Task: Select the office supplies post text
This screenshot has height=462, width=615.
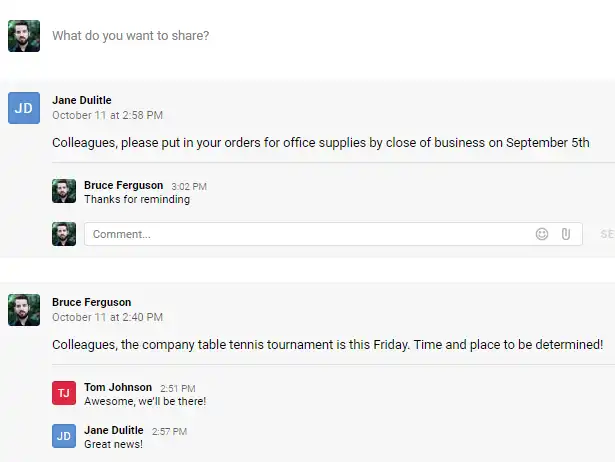Action: [321, 143]
